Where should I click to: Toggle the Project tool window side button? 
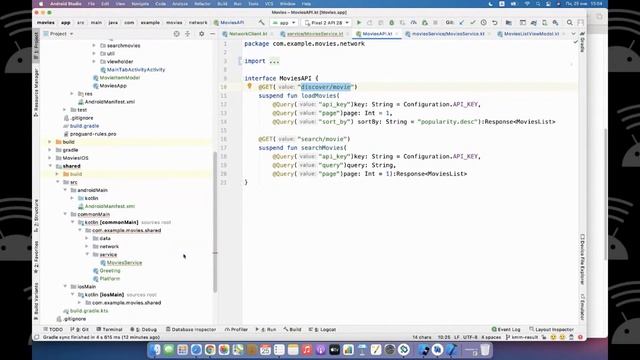[x=36, y=46]
